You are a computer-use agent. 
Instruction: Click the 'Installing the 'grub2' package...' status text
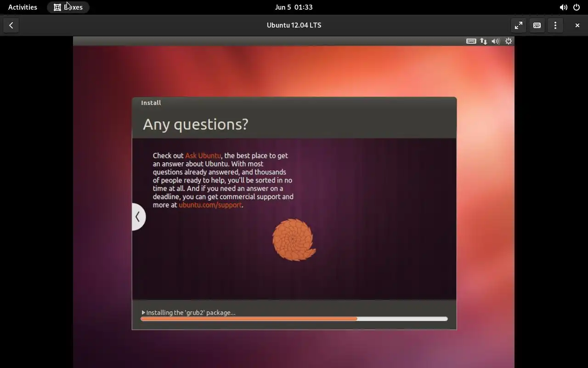[x=191, y=312]
